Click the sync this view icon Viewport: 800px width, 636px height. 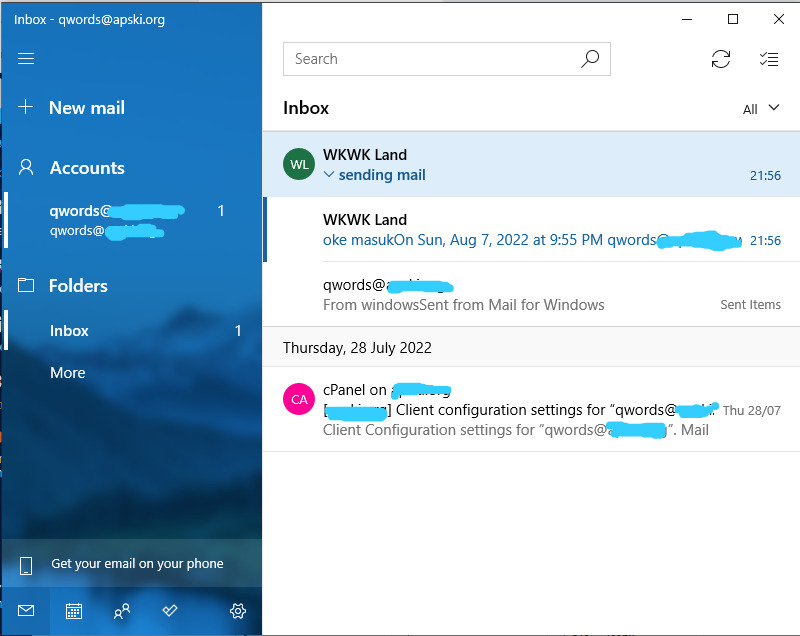(x=720, y=59)
